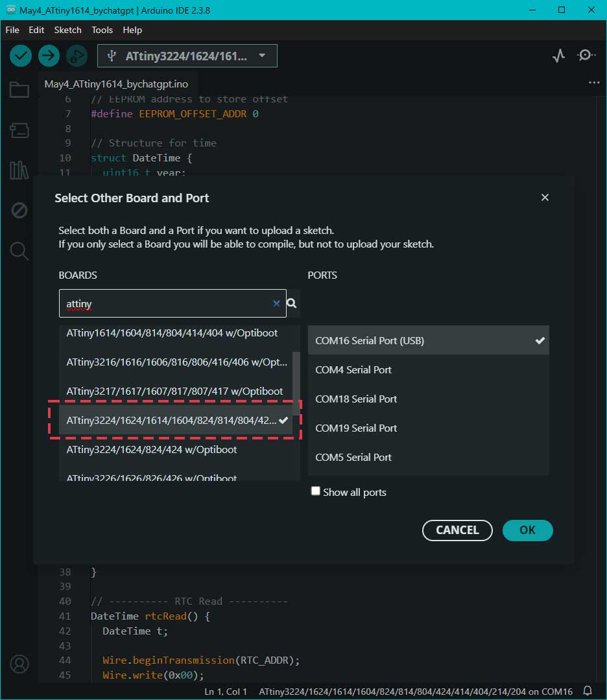
Task: Open the Sketch menu
Action: [x=68, y=30]
